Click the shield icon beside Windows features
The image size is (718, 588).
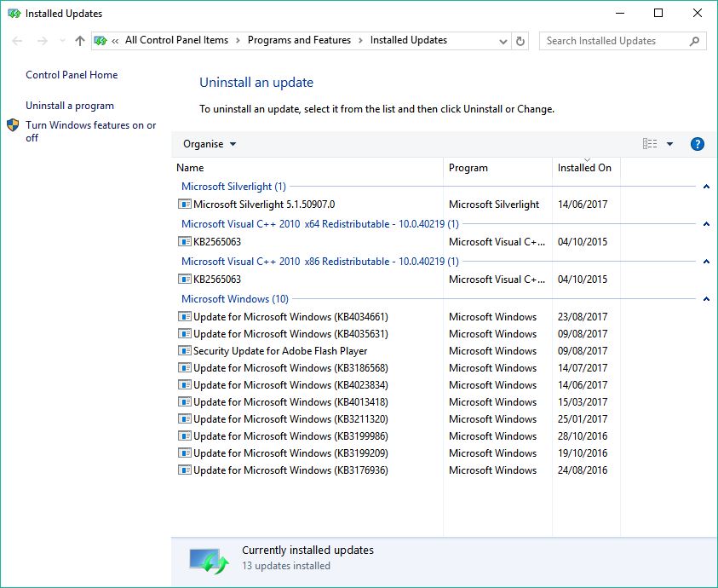pyautogui.click(x=13, y=125)
